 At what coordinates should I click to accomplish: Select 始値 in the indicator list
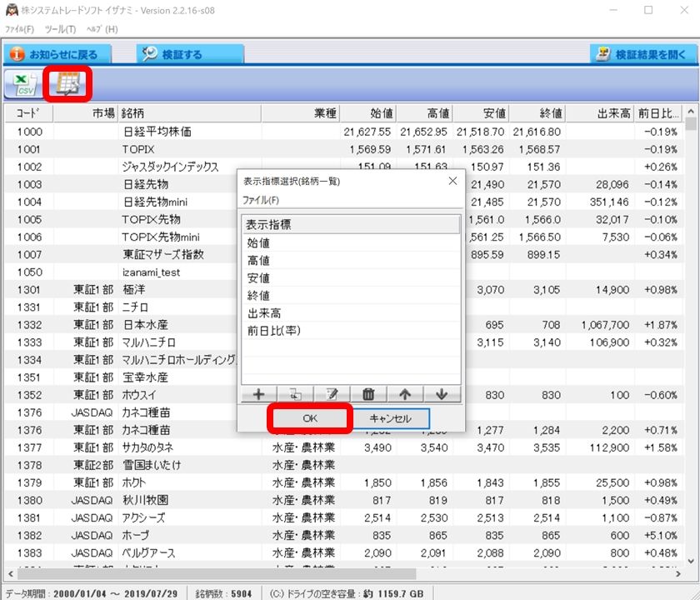[x=351, y=242]
